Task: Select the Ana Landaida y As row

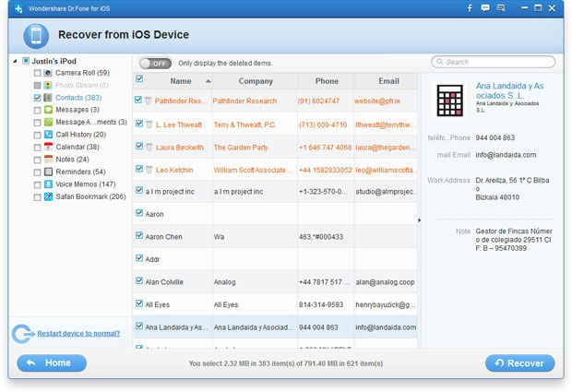Action: [x=275, y=327]
